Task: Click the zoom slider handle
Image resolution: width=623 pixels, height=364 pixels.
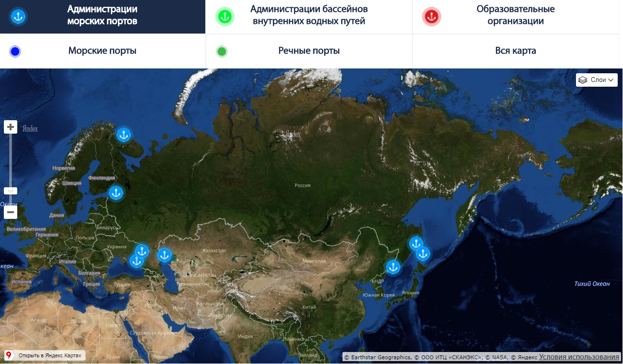Action: coord(11,191)
